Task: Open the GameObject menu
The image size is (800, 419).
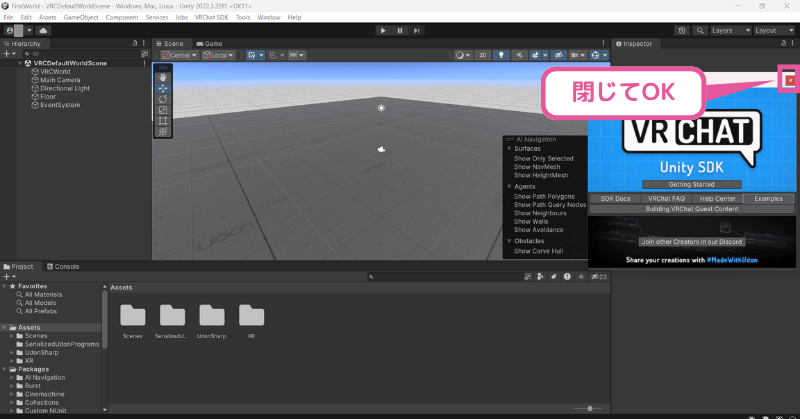Action: (x=81, y=17)
